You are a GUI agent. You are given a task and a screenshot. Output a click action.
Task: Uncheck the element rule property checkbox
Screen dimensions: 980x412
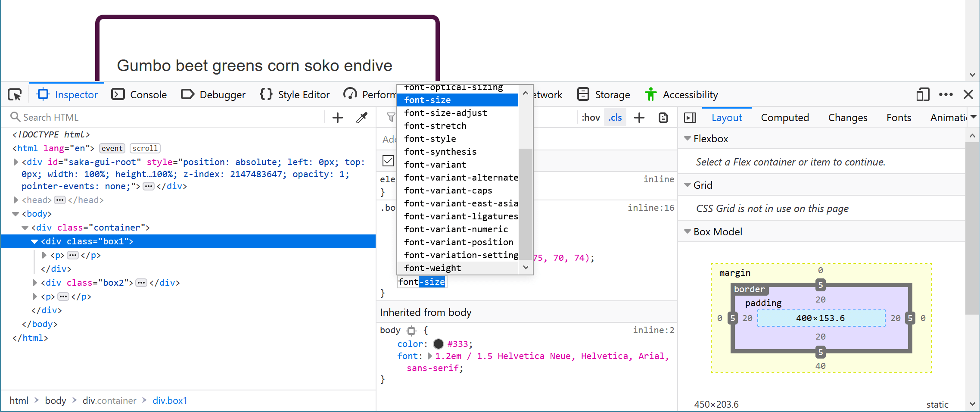pyautogui.click(x=387, y=161)
